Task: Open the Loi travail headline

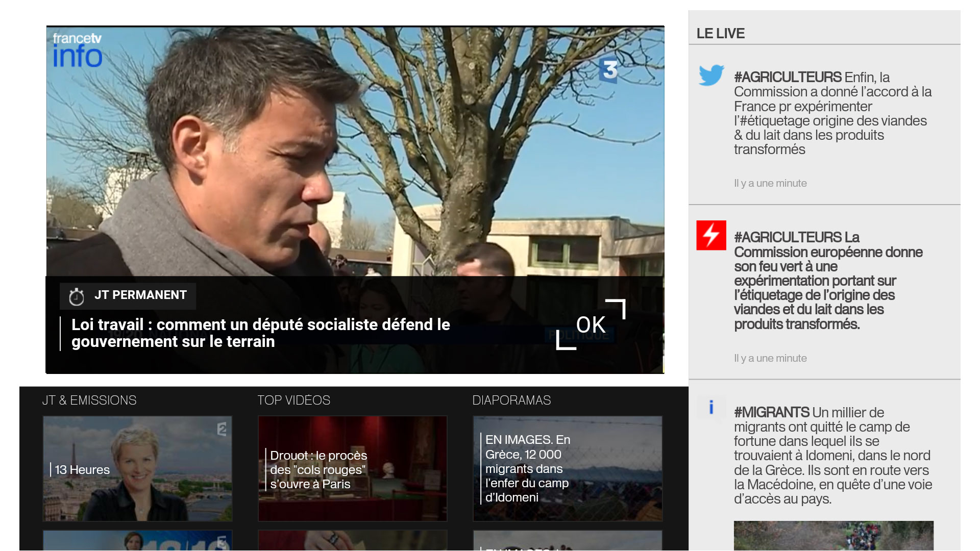Action: 261,333
